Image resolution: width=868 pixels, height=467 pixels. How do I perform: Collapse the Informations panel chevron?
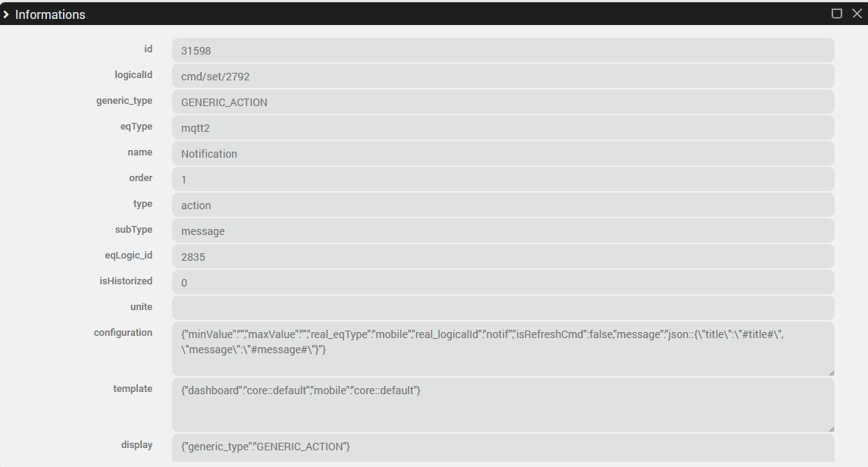6,14
